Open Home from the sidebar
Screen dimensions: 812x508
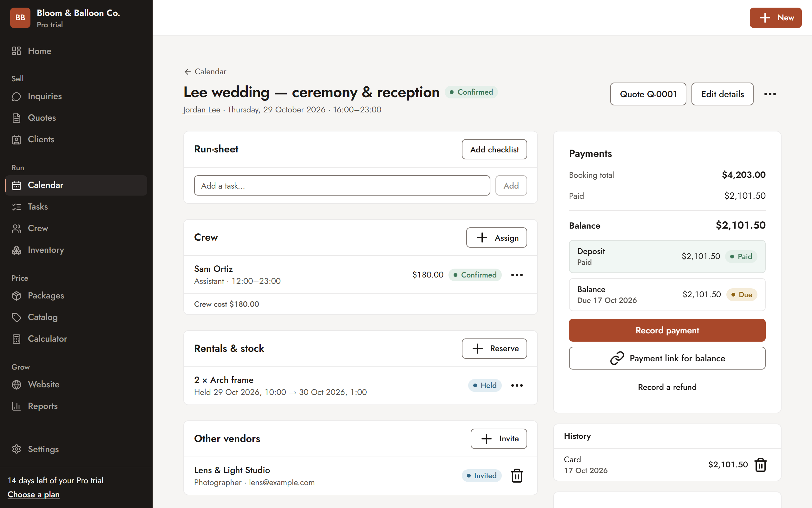pos(76,51)
